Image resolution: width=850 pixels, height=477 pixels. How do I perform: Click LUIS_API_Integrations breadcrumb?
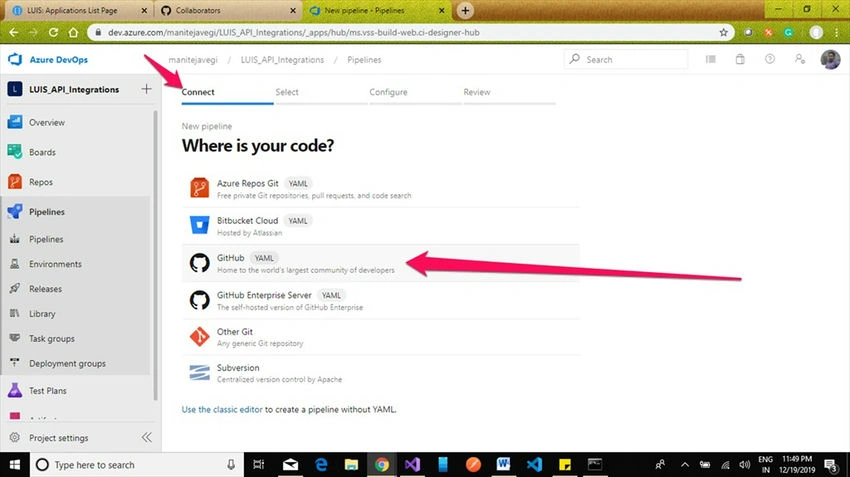282,60
